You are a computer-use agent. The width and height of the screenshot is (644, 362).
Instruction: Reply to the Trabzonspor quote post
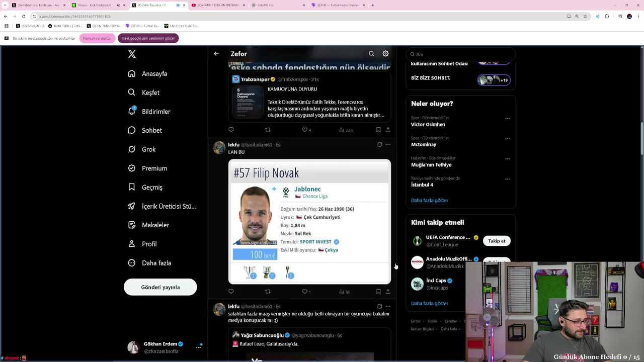tap(231, 130)
